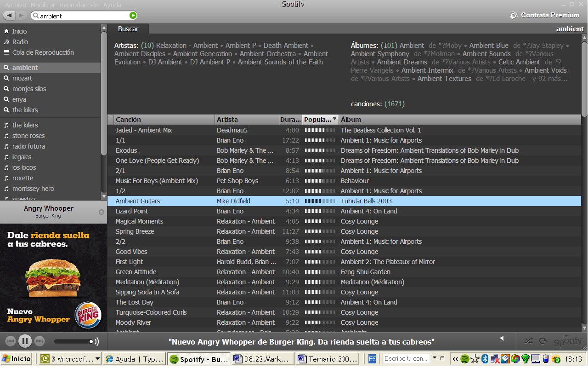Click the pause button

click(x=25, y=341)
